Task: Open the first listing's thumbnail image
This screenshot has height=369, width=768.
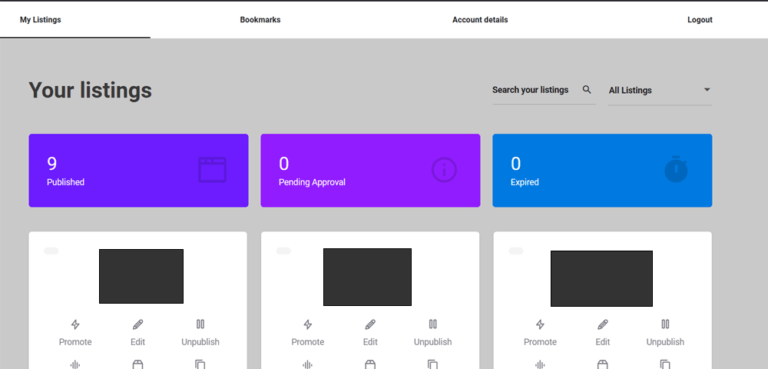Action: [x=141, y=276]
